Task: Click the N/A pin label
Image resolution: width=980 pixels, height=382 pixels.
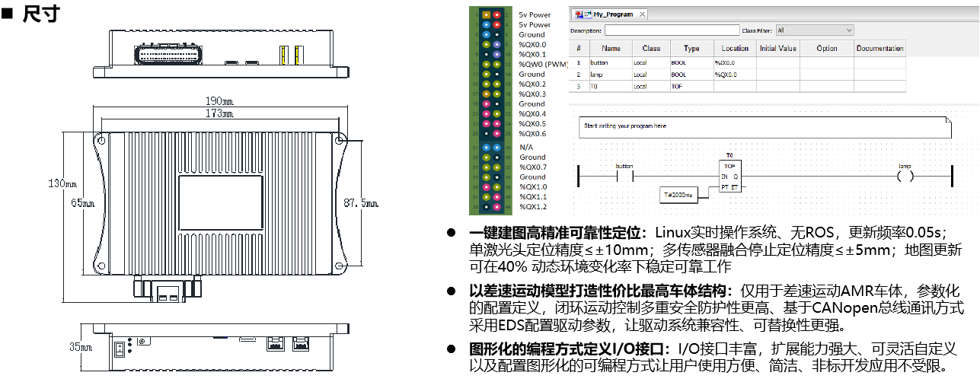Action: click(x=526, y=147)
